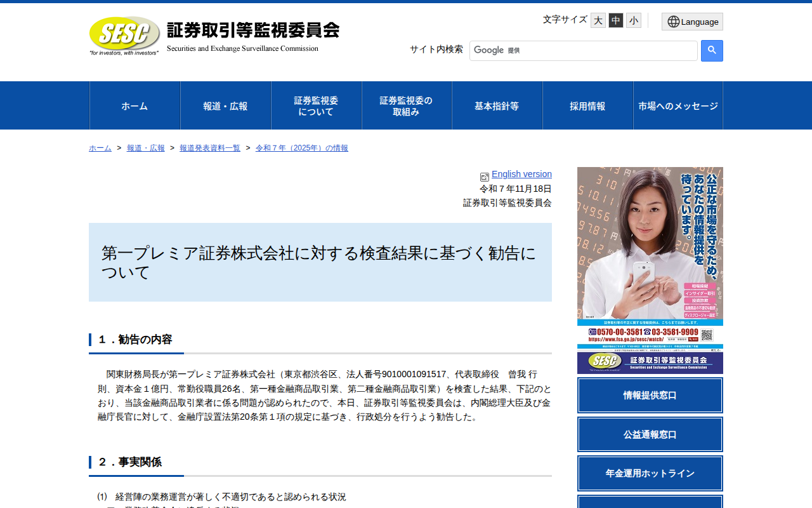
Task: Set text size to 中 (medium)
Action: tap(616, 20)
